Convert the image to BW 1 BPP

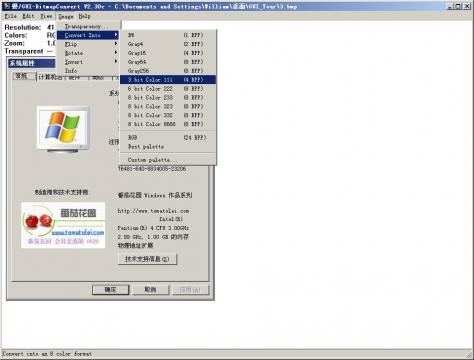click(168, 35)
